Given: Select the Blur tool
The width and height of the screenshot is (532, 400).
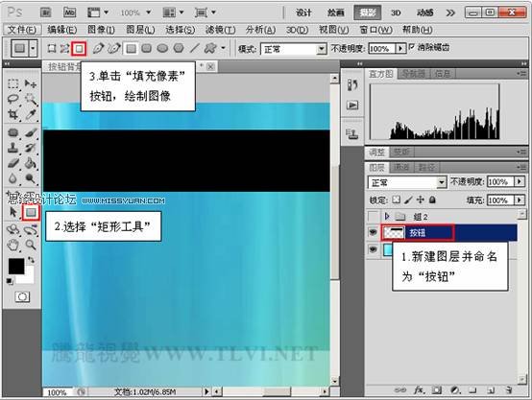Looking at the screenshot, I should click(x=13, y=178).
